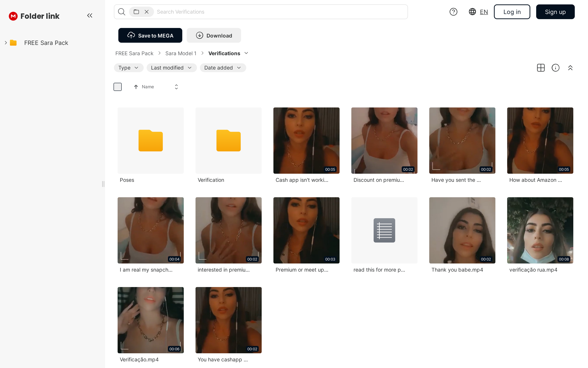
Task: Expand FREE Sara Pack tree node
Action: tap(6, 43)
